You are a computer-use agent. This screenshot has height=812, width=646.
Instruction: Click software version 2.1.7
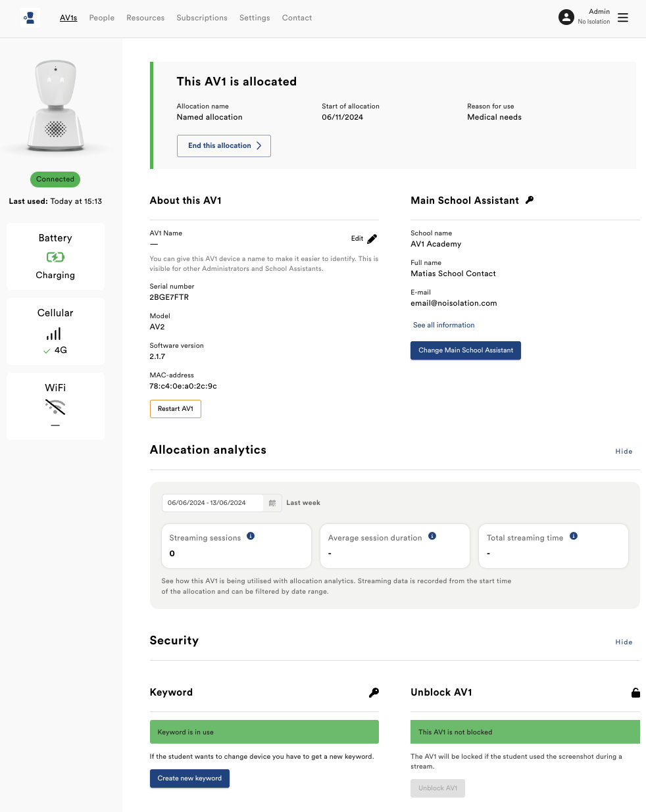(157, 356)
